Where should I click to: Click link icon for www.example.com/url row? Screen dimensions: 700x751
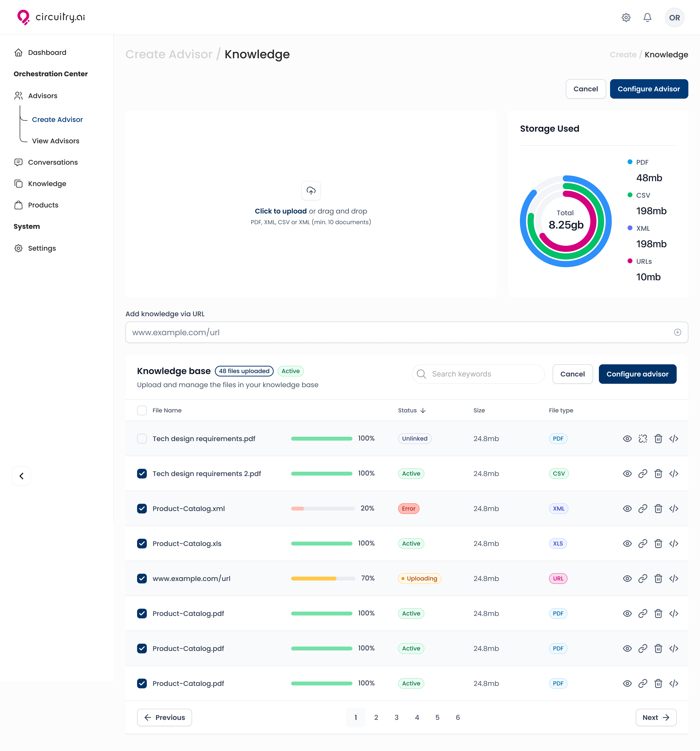[643, 578]
